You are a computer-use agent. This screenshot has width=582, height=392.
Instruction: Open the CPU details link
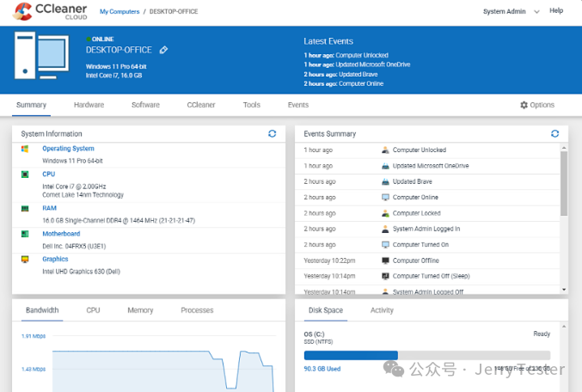[x=49, y=175]
